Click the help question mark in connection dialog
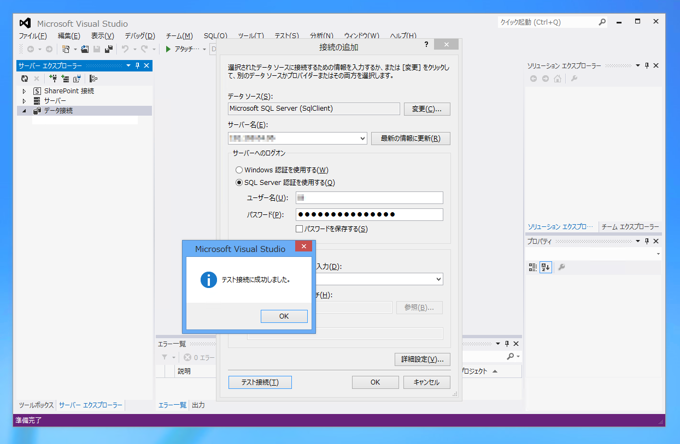 click(x=426, y=44)
